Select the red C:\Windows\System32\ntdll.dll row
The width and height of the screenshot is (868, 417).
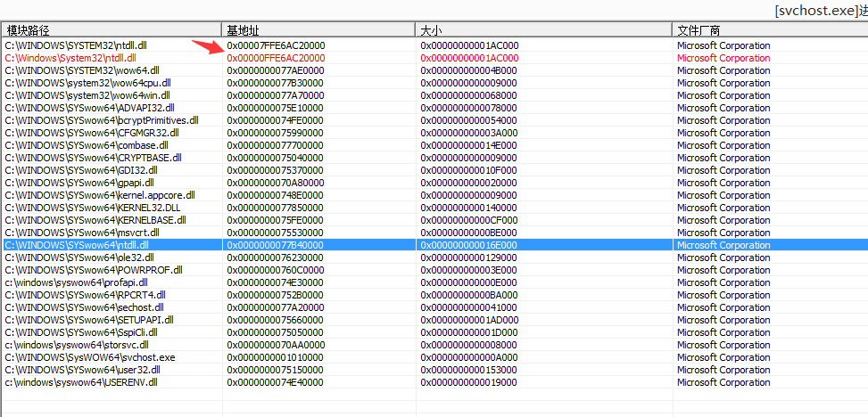435,58
